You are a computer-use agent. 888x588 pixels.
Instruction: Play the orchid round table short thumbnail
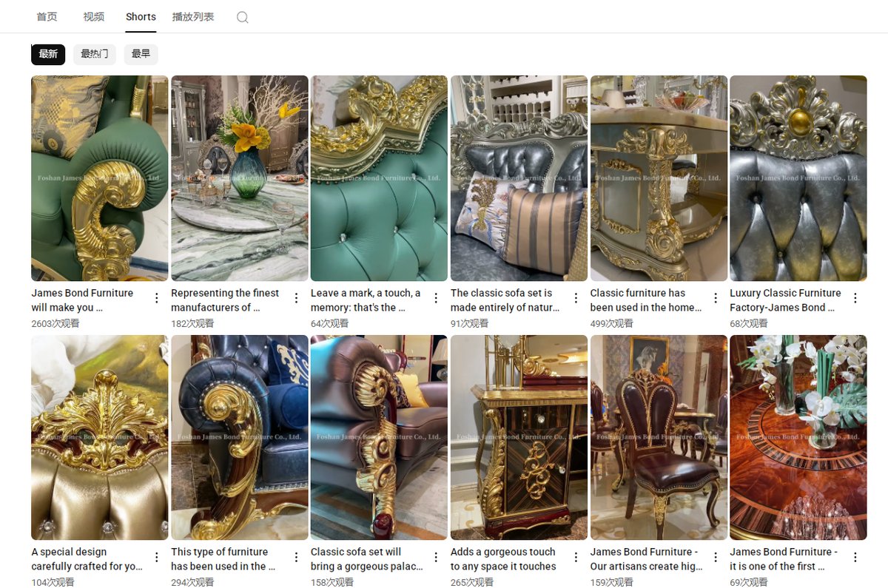pos(798,437)
